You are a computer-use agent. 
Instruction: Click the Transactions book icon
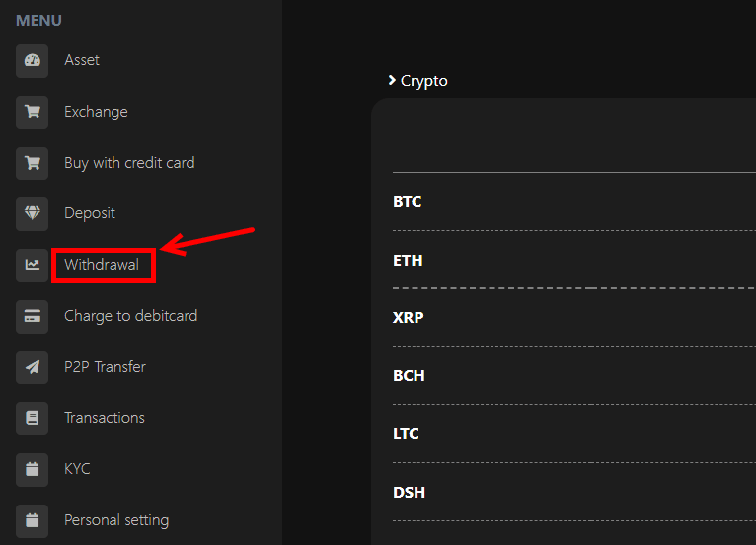tap(33, 418)
